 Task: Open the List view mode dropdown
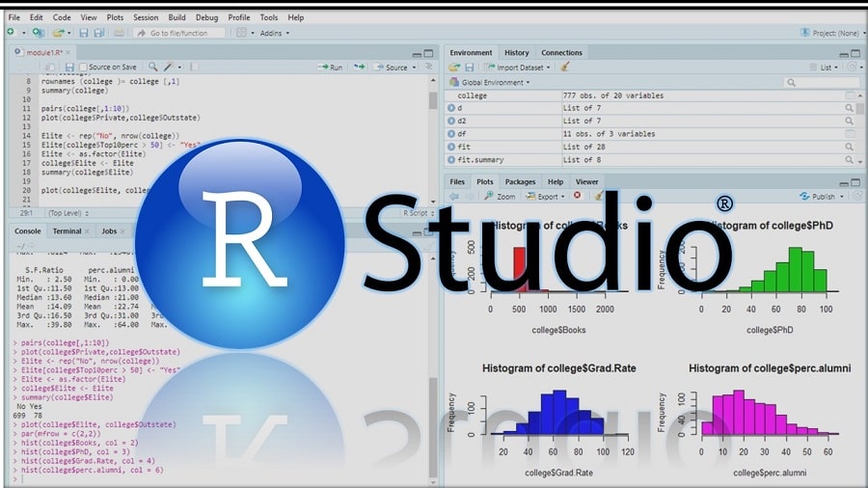coord(824,67)
